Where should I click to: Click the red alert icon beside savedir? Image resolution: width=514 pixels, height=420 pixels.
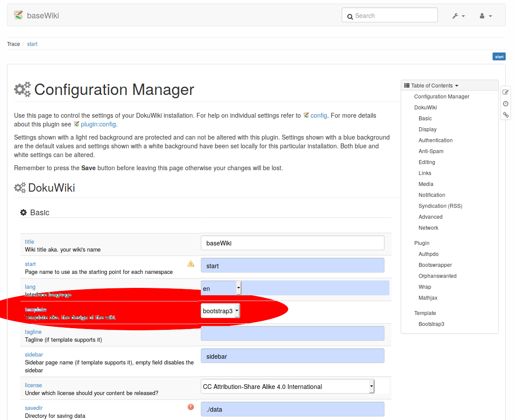click(x=191, y=407)
